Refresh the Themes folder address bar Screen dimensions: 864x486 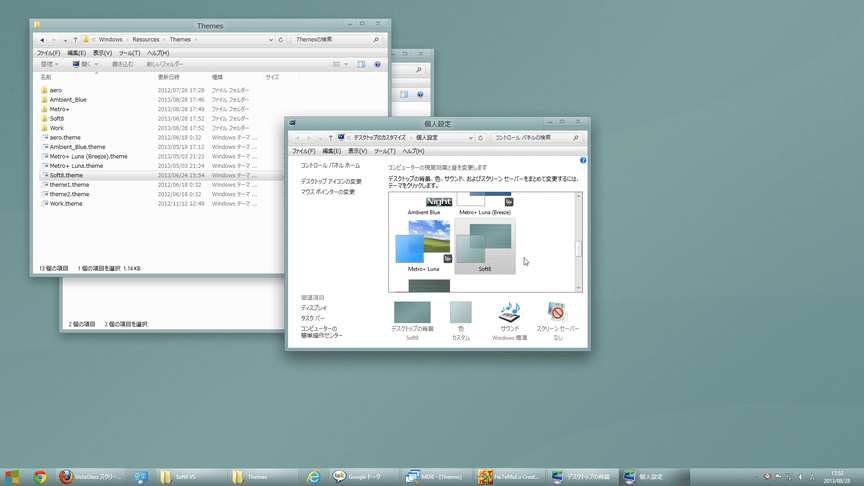point(280,40)
